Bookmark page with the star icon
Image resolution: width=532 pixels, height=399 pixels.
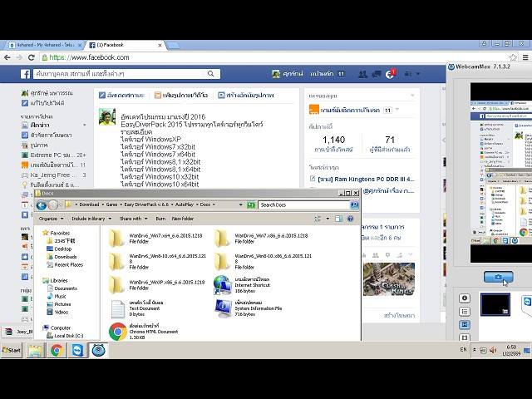click(513, 57)
